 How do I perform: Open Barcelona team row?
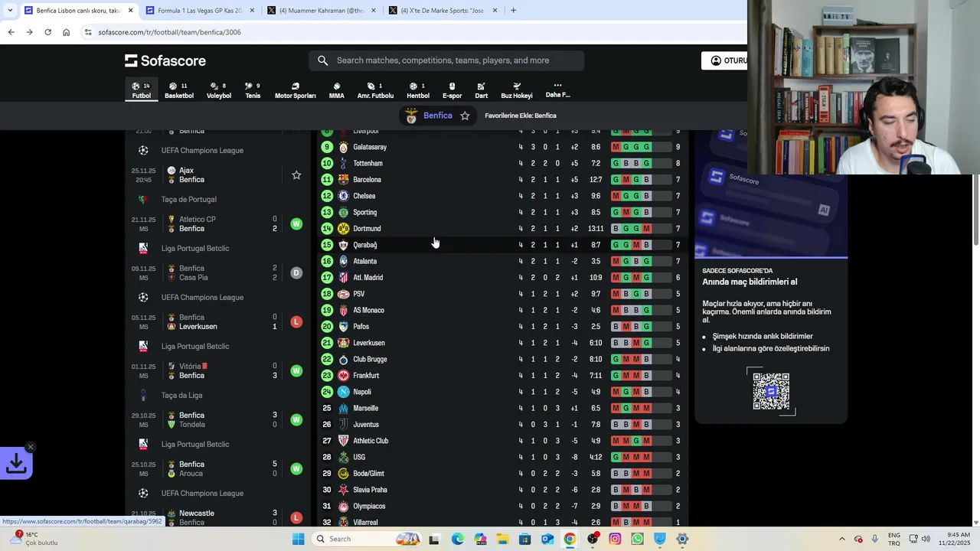502,180
